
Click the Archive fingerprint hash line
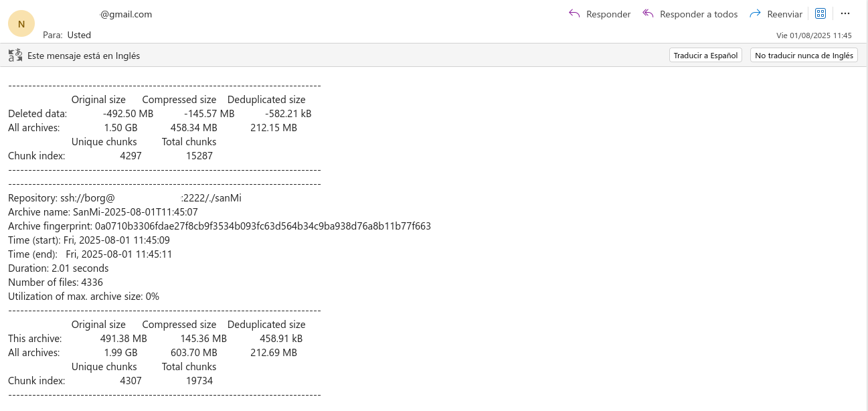tap(220, 226)
